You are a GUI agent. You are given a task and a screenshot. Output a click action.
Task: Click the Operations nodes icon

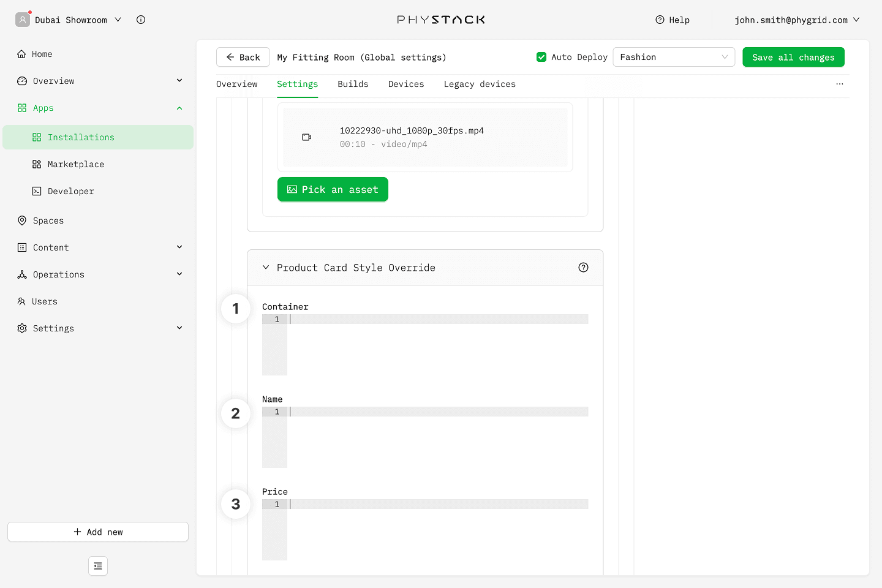point(22,274)
